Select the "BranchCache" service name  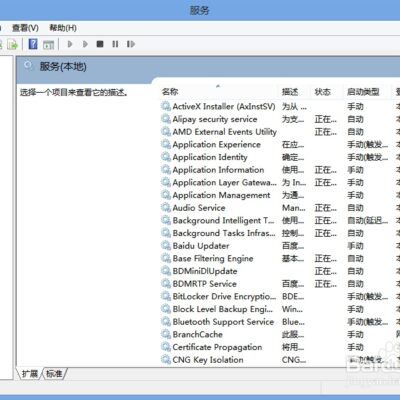click(x=198, y=335)
